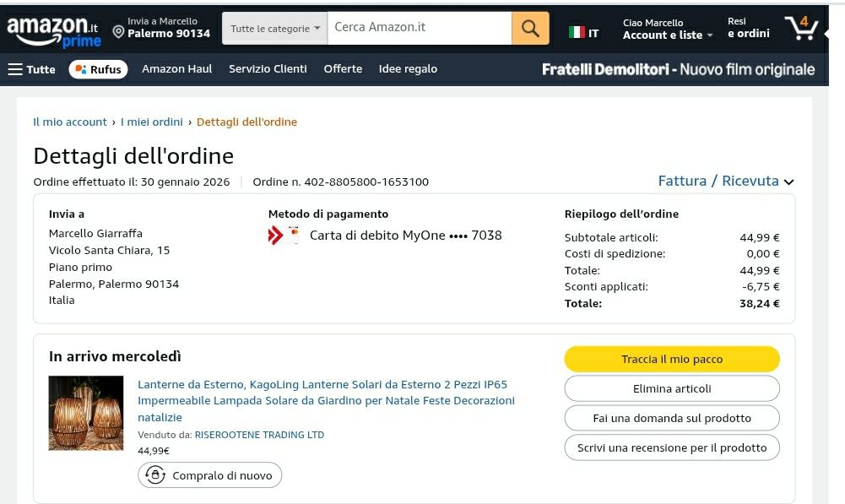
Task: Click the delivery location pin icon
Action: point(118,32)
